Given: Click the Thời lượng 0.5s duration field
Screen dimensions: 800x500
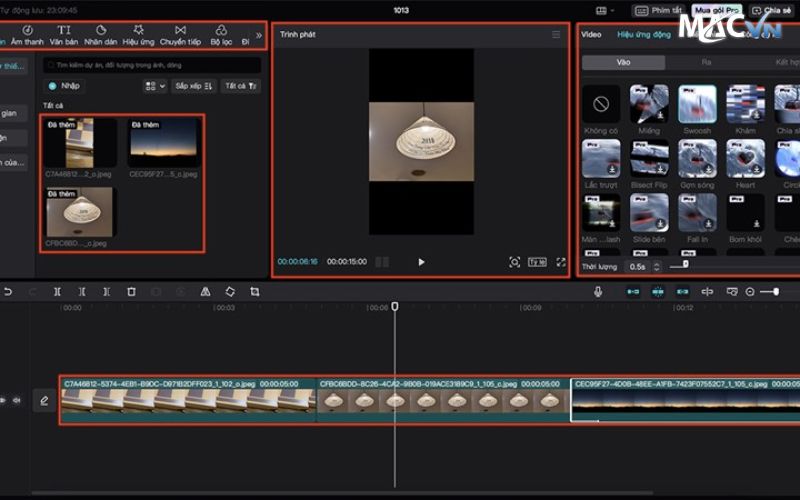Looking at the screenshot, I should pyautogui.click(x=637, y=266).
